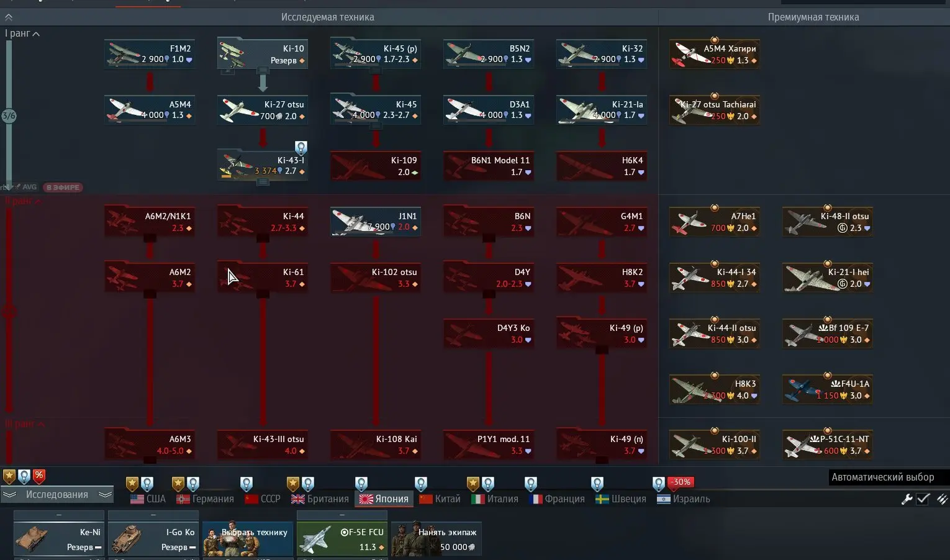This screenshot has height=560, width=950.
Task: Open the Исследования panel button
Action: (57, 495)
